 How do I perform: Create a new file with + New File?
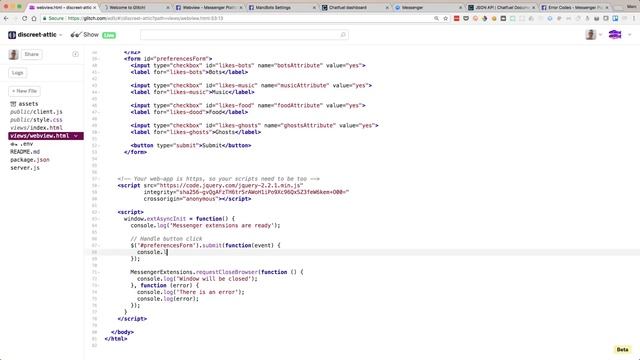point(24,91)
